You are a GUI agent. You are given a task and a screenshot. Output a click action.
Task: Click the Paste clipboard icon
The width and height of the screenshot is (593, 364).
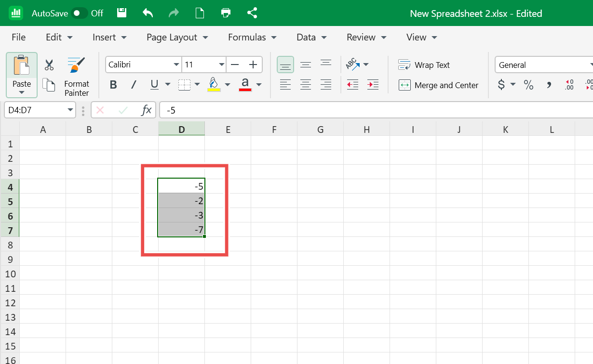pyautogui.click(x=22, y=65)
